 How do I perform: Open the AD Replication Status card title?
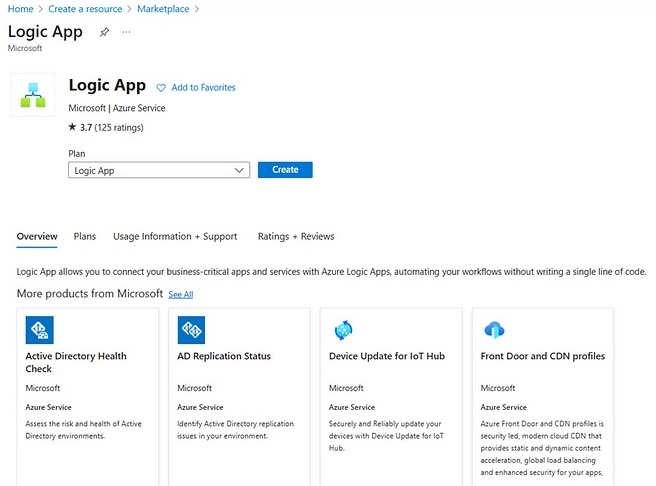(x=224, y=356)
